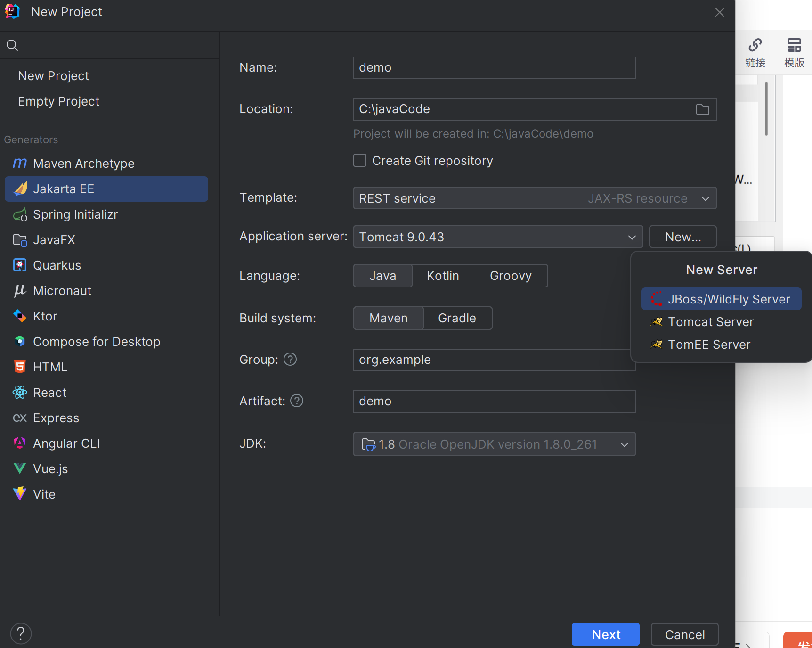Screen dimensions: 812x648
Task: Click the Name input field
Action: pyautogui.click(x=494, y=68)
